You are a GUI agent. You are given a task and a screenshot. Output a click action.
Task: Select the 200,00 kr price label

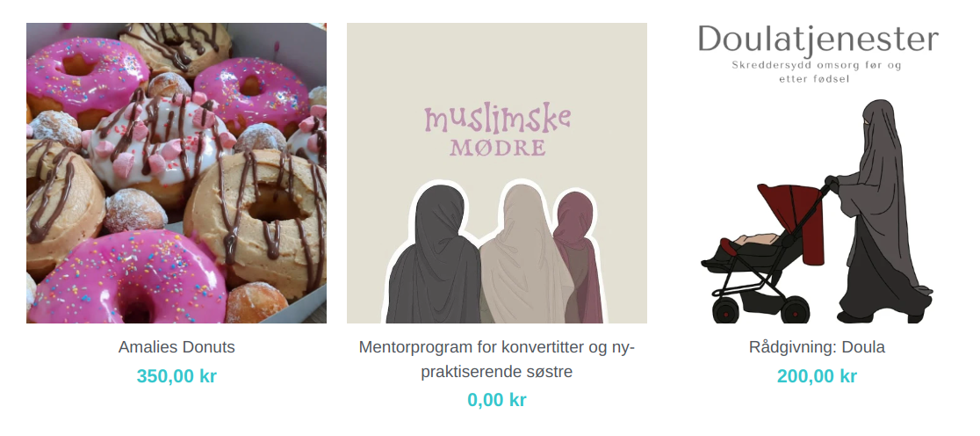(817, 376)
